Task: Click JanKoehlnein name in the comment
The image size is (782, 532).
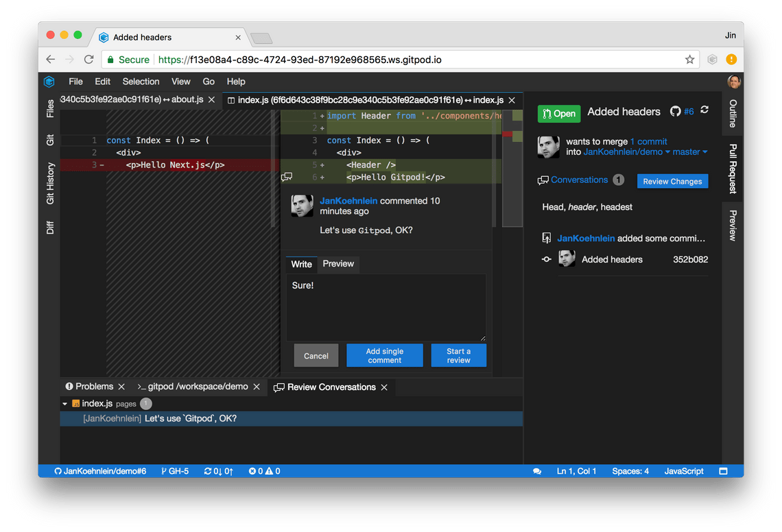Action: [348, 201]
